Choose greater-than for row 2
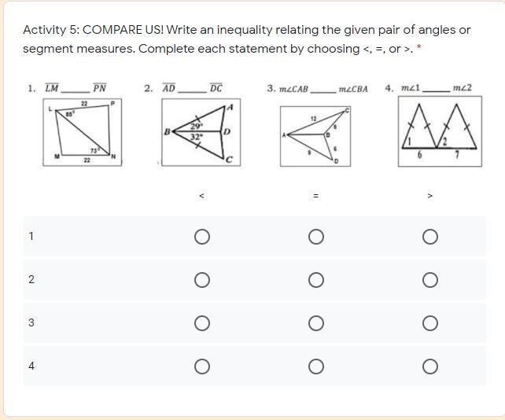The width and height of the screenshot is (505, 420). [x=430, y=280]
